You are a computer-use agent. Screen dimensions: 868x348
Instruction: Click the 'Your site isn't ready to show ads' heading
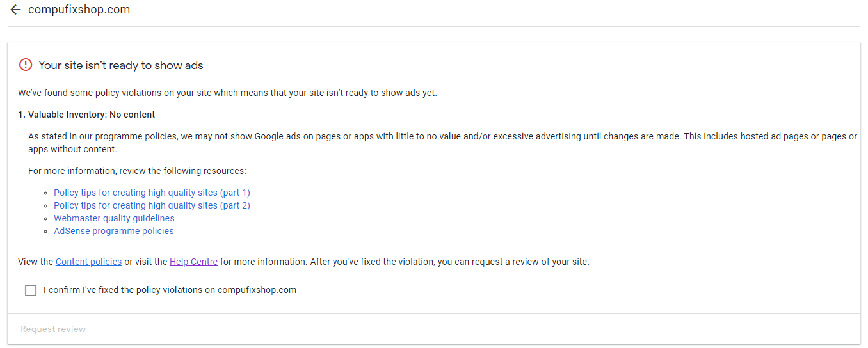click(x=121, y=65)
